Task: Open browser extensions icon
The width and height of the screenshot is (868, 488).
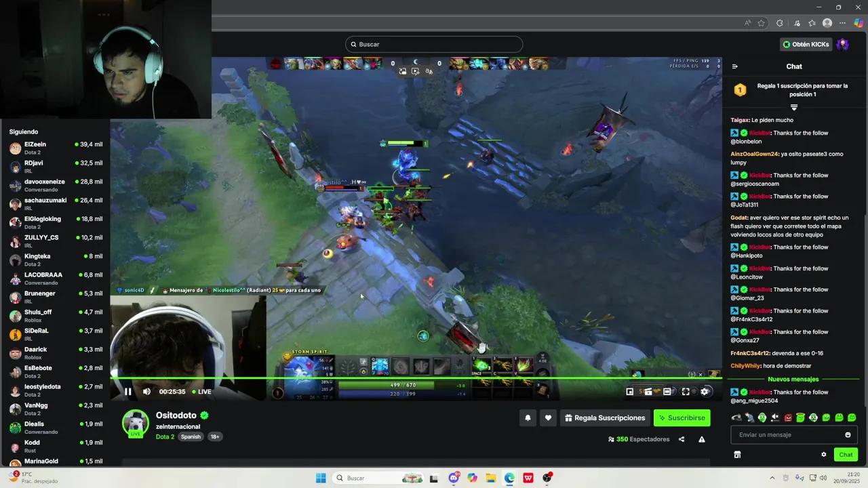Action: point(780,23)
